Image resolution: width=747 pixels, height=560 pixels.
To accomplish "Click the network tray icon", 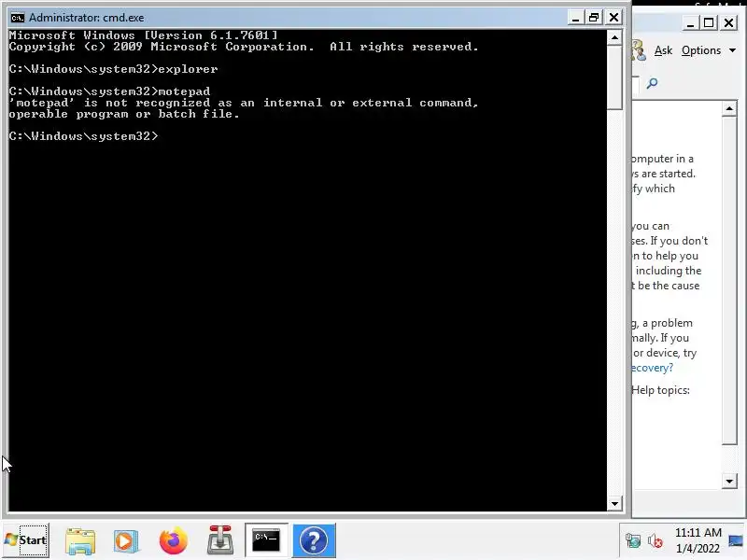I will tap(633, 540).
